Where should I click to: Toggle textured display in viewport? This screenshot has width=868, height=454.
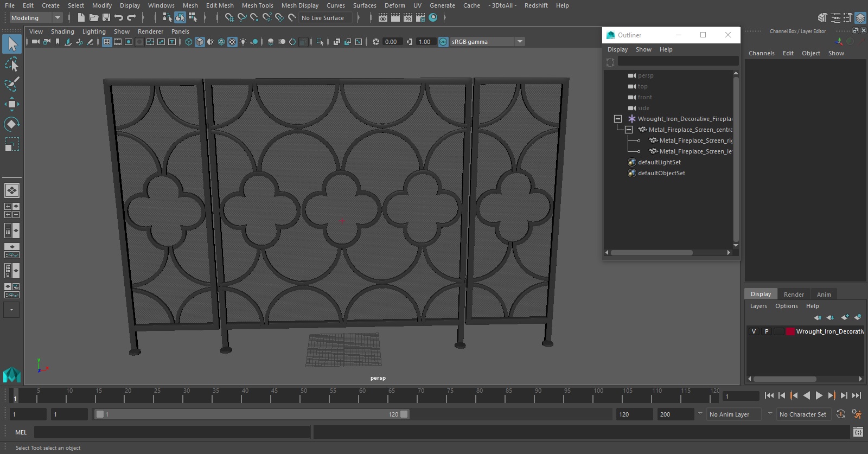(232, 42)
